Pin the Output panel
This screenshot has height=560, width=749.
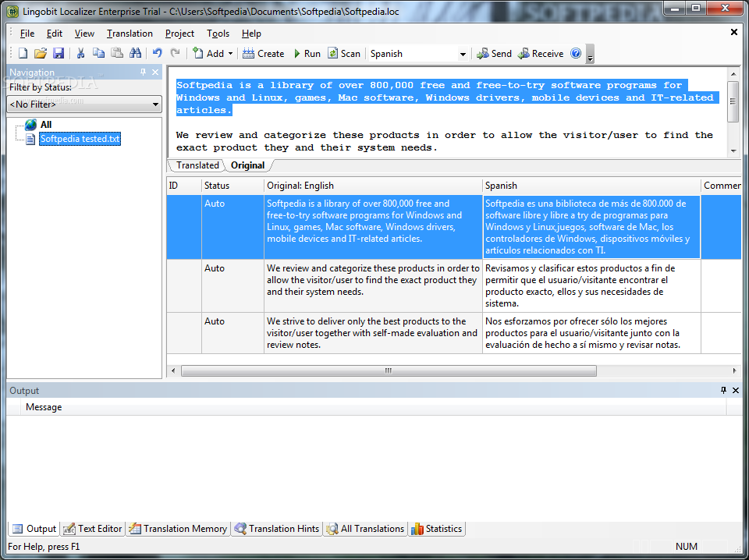(x=723, y=391)
